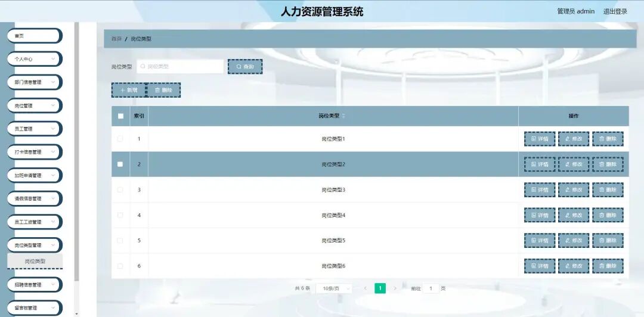
Task: Open the 10条/页 page size dropdown
Action: point(334,288)
